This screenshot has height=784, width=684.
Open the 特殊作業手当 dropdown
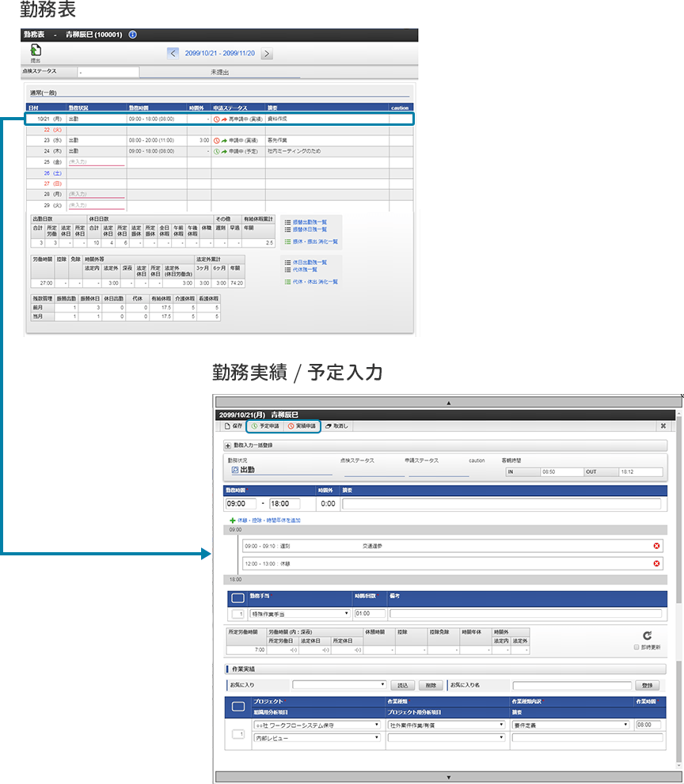(x=300, y=613)
